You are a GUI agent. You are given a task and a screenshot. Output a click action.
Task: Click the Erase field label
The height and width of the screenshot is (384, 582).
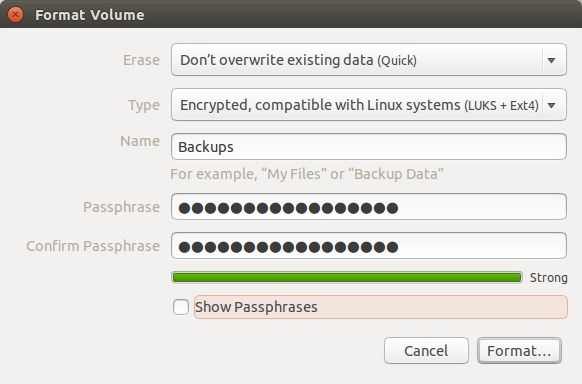pyautogui.click(x=141, y=60)
